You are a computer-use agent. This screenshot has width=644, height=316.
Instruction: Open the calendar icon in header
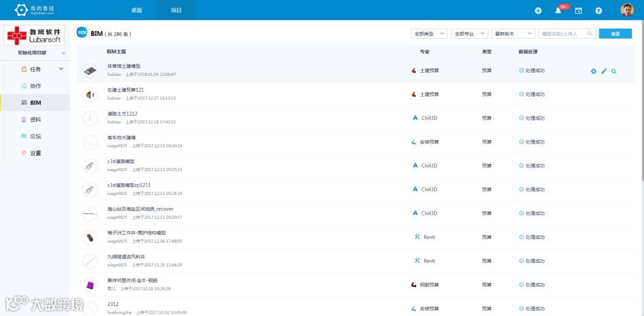pyautogui.click(x=578, y=11)
